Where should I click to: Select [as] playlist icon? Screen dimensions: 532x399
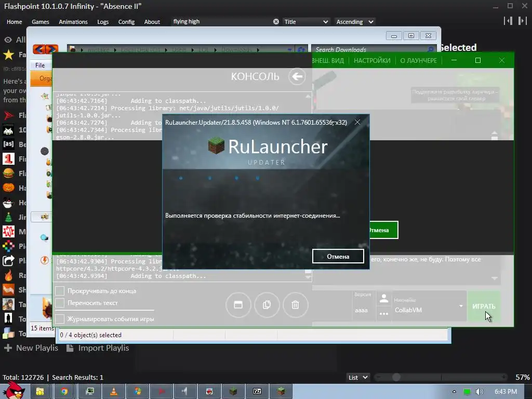click(x=8, y=144)
